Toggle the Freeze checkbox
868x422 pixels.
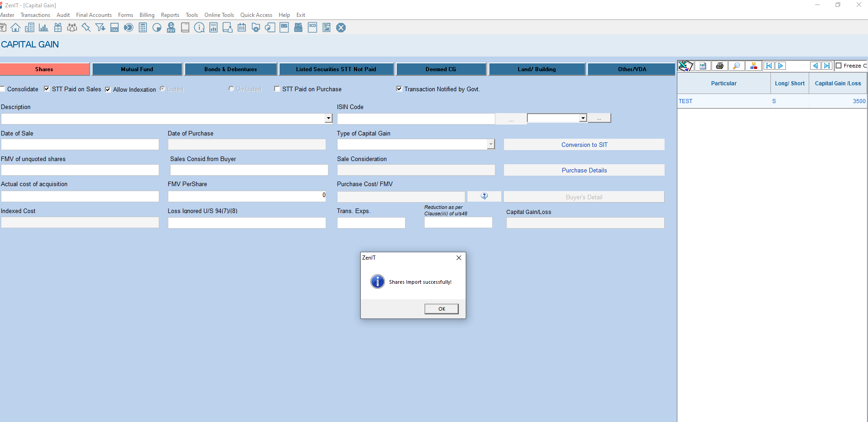[838, 66]
